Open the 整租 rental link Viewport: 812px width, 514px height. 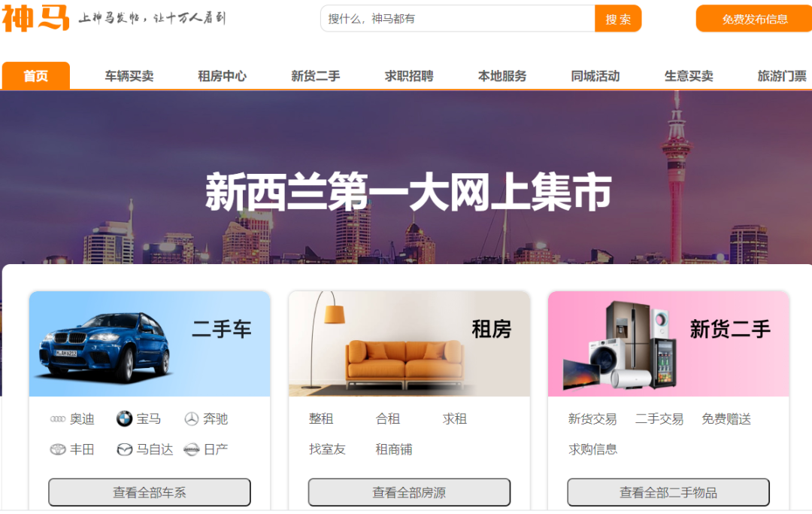[x=321, y=418]
